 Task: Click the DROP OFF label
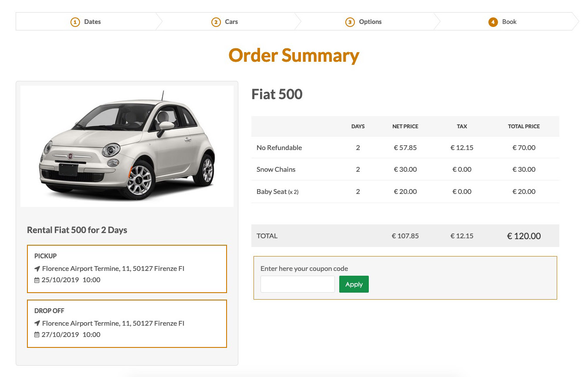coord(49,311)
